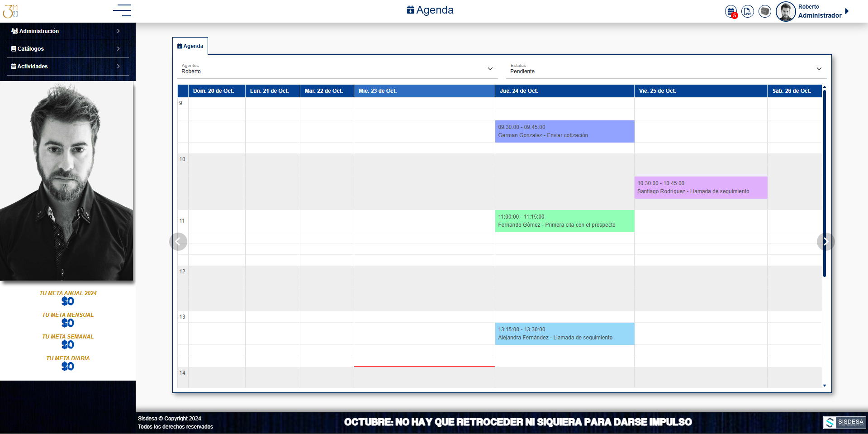Click the PDF document icon in header
868x434 pixels.
748,11
